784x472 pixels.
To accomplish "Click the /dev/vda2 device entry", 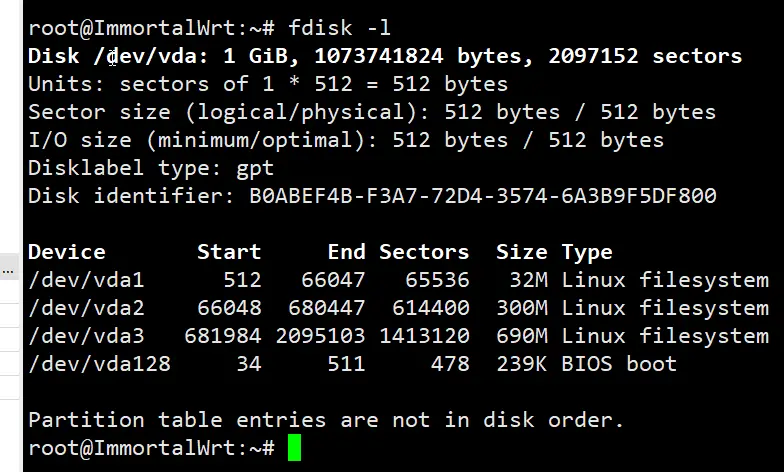I will pyautogui.click(x=86, y=308).
